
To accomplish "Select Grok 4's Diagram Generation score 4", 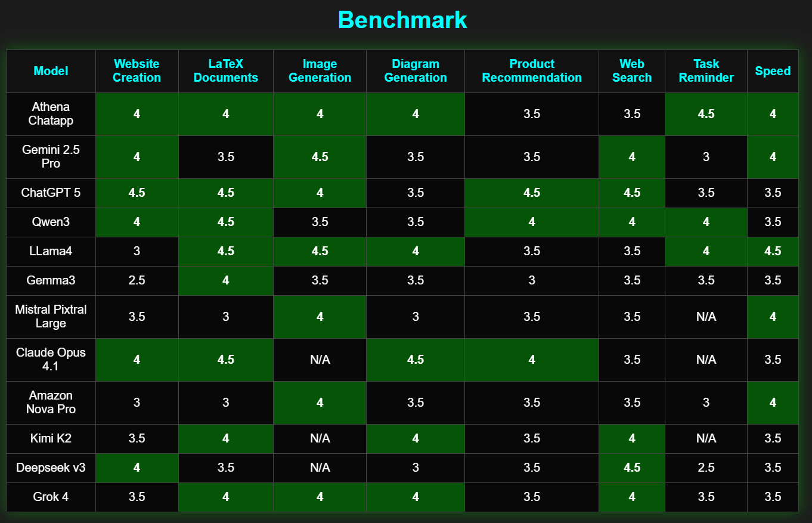I will point(416,497).
